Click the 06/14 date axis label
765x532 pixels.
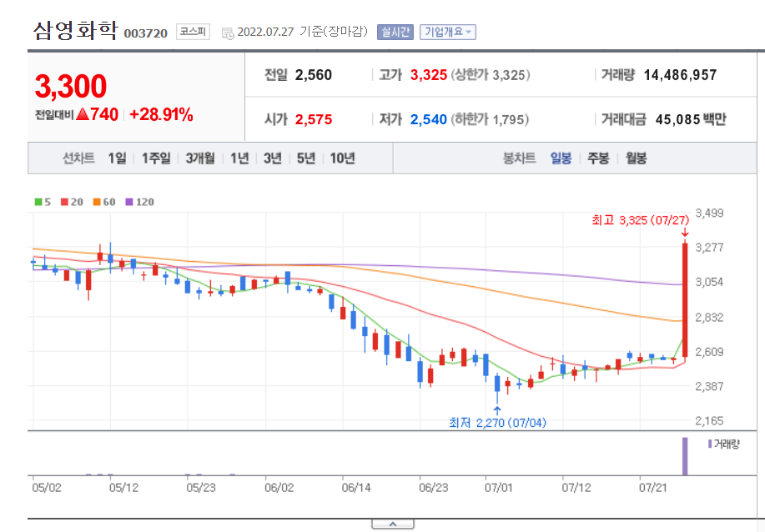coord(356,488)
